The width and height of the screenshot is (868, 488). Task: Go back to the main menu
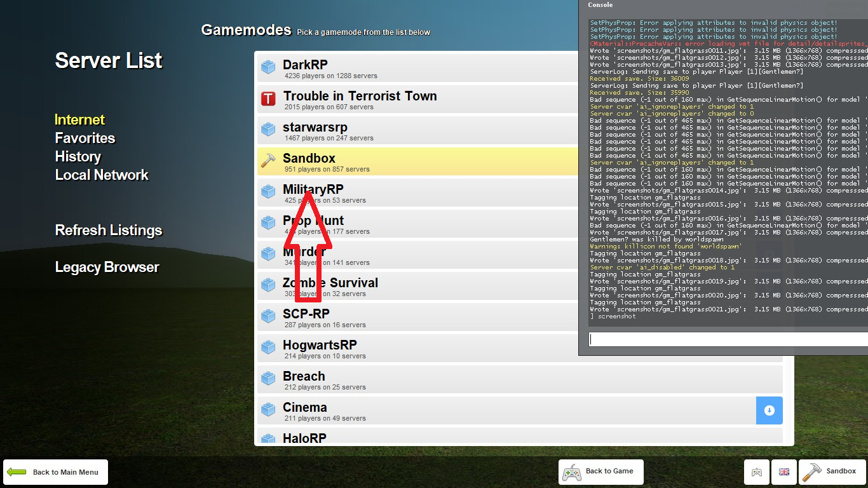[x=55, y=472]
